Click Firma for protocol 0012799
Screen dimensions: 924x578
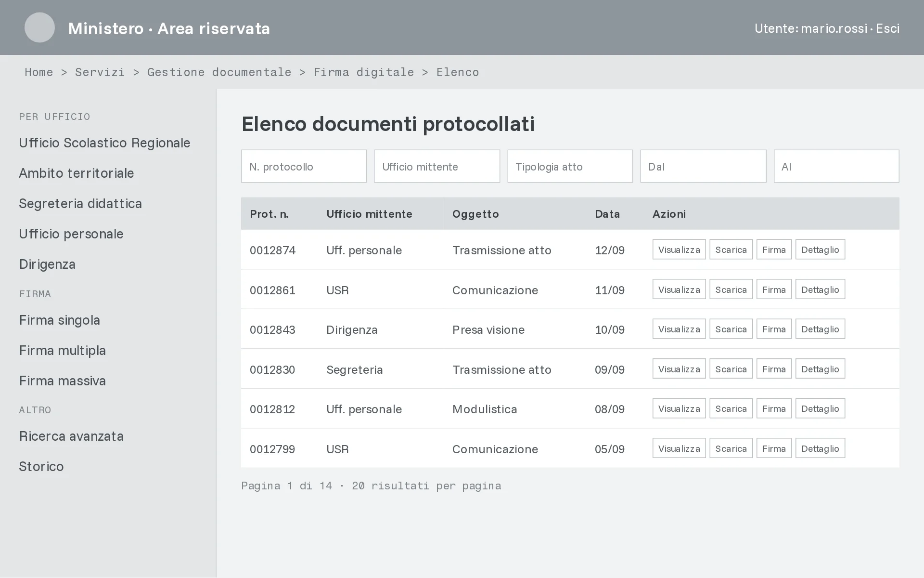[774, 448]
